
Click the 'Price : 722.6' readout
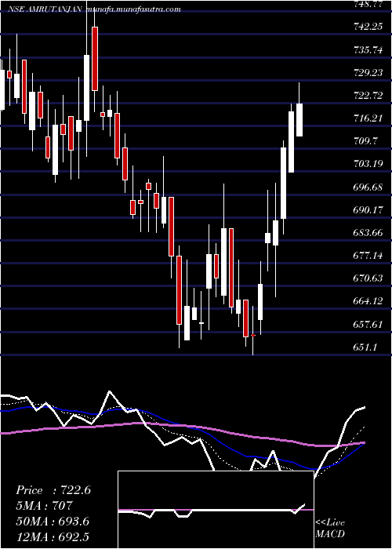pos(53,490)
